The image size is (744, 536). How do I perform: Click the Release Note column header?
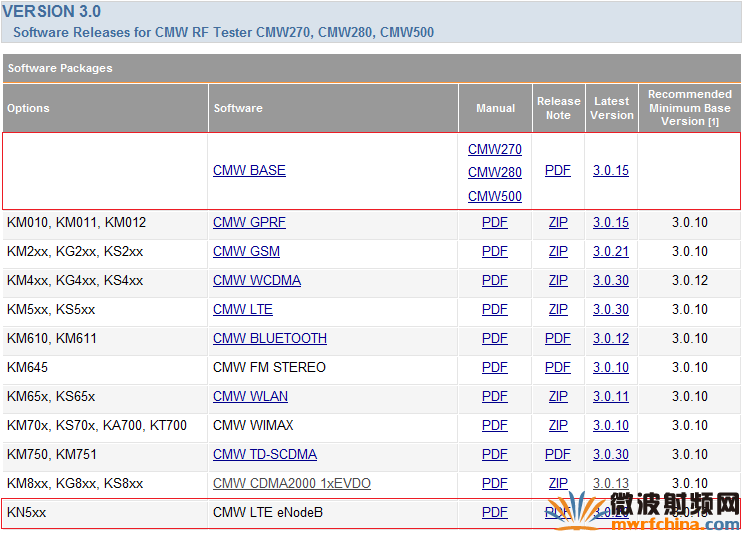click(x=558, y=108)
